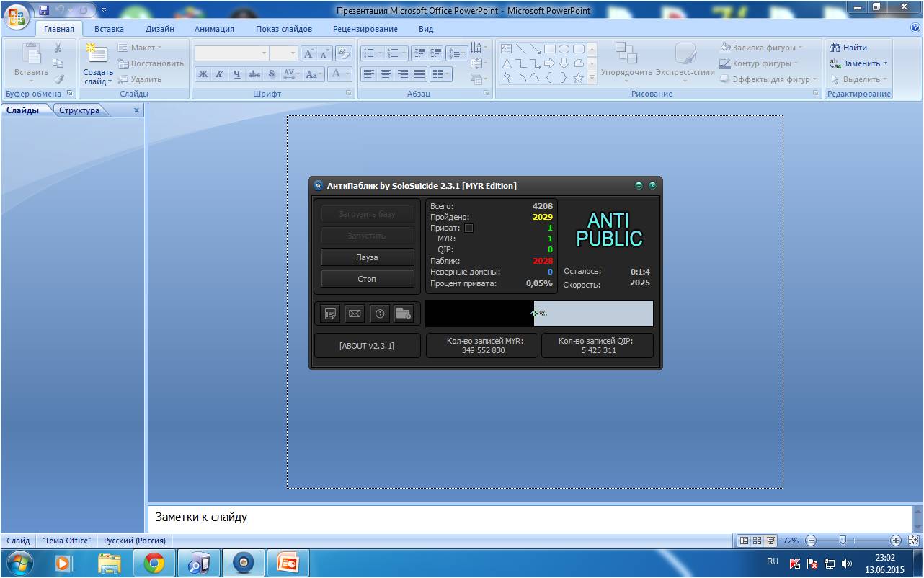The image size is (924, 578).
Task: Switch to the Структура pane tab
Action: [79, 110]
